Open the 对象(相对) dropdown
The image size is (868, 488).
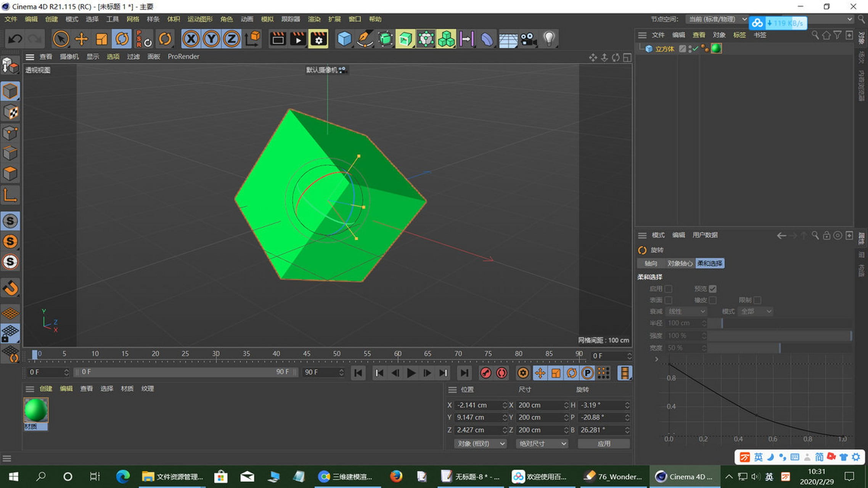[x=480, y=444]
